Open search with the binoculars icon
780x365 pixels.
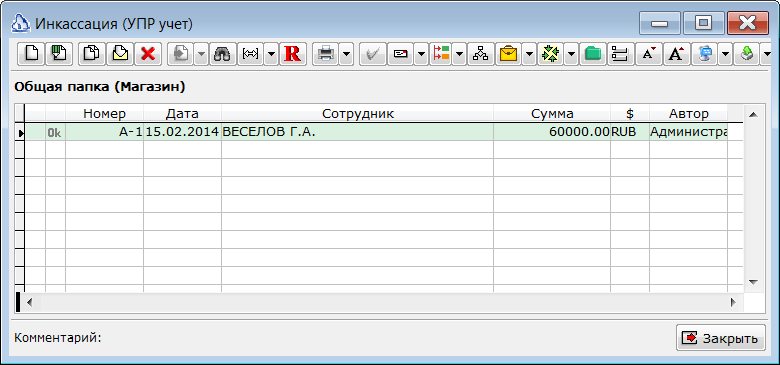click(x=222, y=54)
